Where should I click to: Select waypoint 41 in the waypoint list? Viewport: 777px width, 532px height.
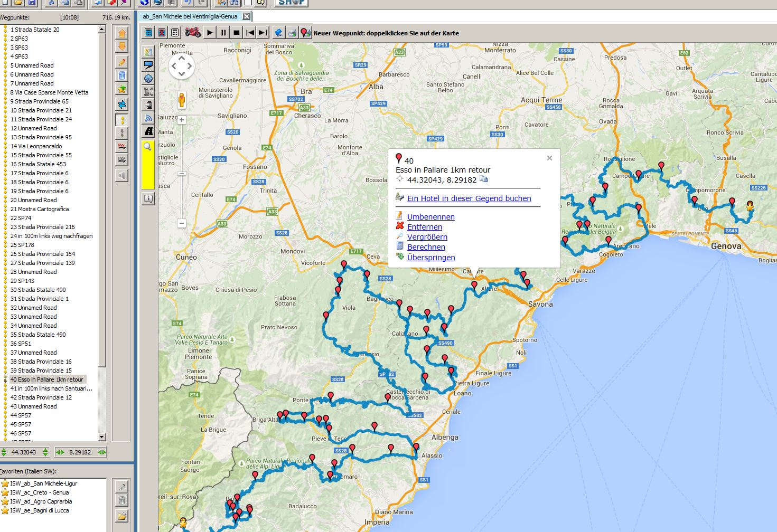pos(51,388)
